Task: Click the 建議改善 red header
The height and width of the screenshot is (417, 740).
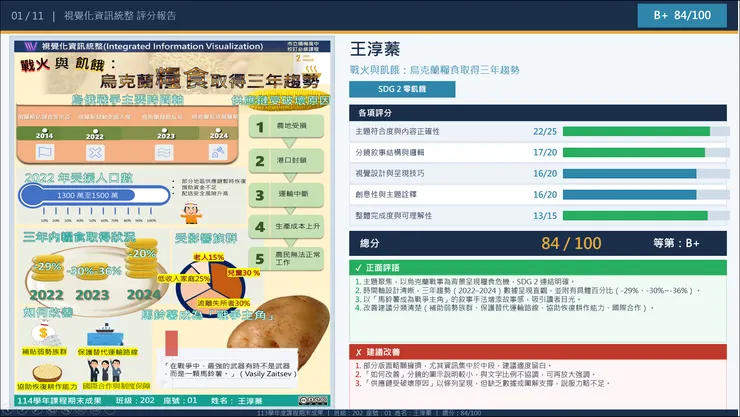Action: tap(538, 352)
